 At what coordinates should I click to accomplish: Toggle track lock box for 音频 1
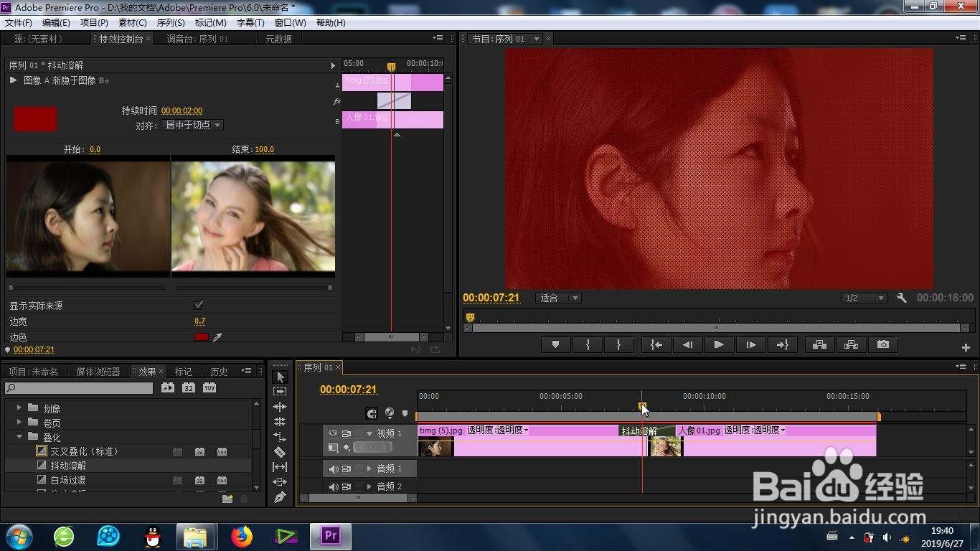point(359,469)
